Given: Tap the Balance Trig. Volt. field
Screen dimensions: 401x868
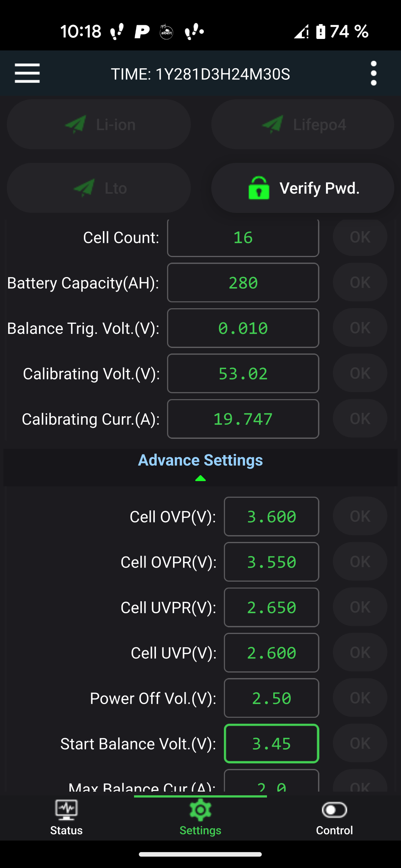Looking at the screenshot, I should tap(243, 328).
